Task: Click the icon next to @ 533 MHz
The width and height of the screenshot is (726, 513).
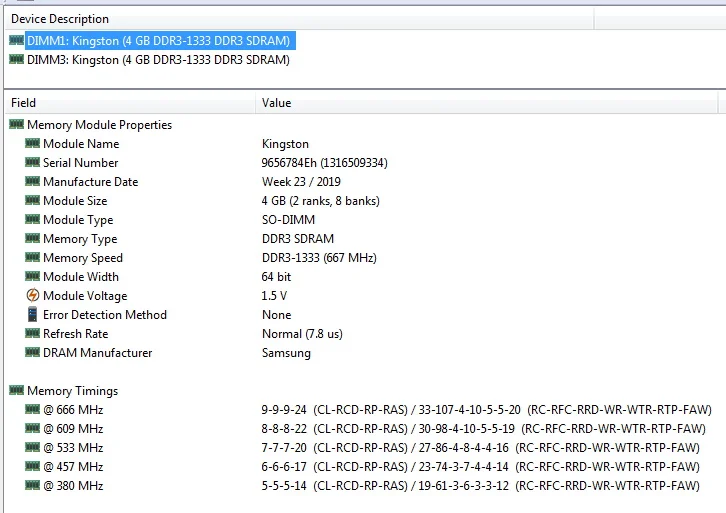Action: coord(32,447)
